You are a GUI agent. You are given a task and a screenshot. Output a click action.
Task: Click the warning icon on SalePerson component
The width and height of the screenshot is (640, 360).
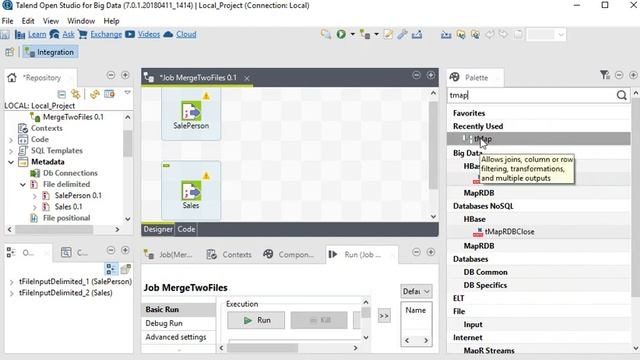206,96
